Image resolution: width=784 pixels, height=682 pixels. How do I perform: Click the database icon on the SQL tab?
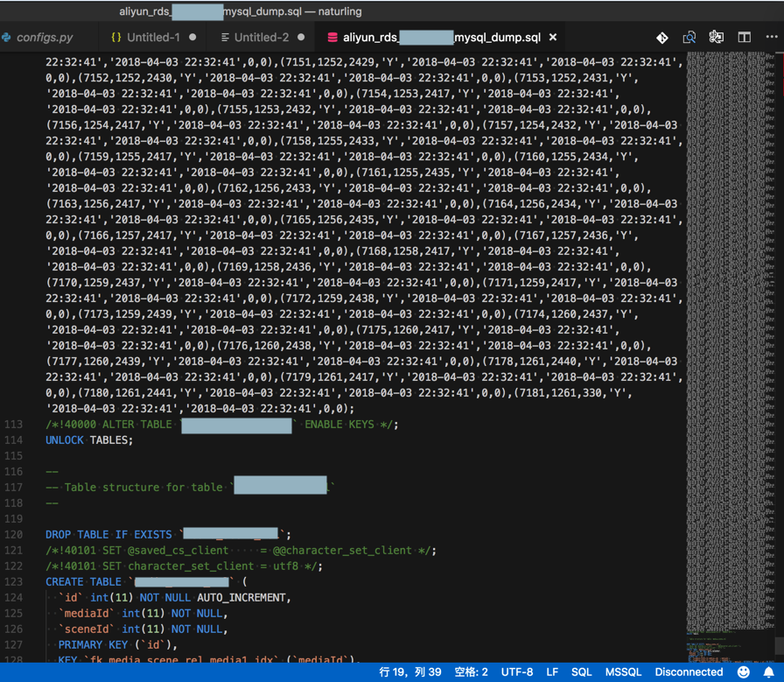332,38
